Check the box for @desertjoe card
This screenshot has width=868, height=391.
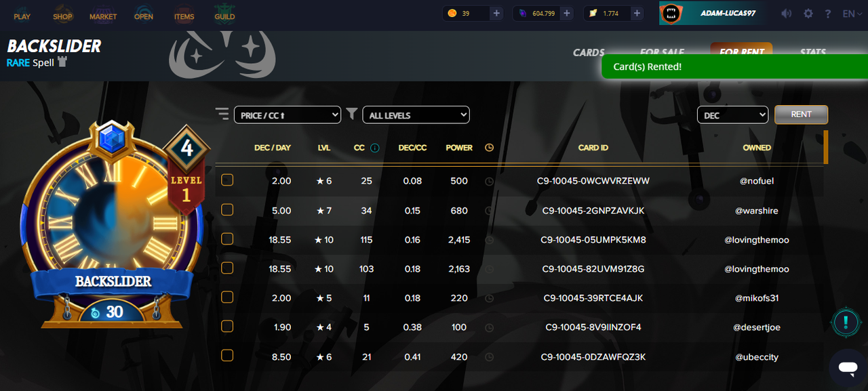pos(227,327)
